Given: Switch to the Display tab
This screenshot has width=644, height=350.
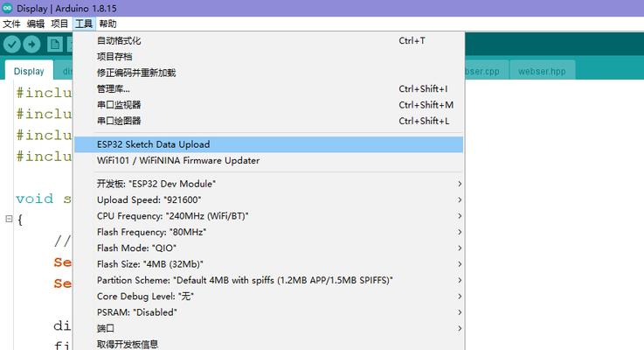Looking at the screenshot, I should pyautogui.click(x=29, y=71).
